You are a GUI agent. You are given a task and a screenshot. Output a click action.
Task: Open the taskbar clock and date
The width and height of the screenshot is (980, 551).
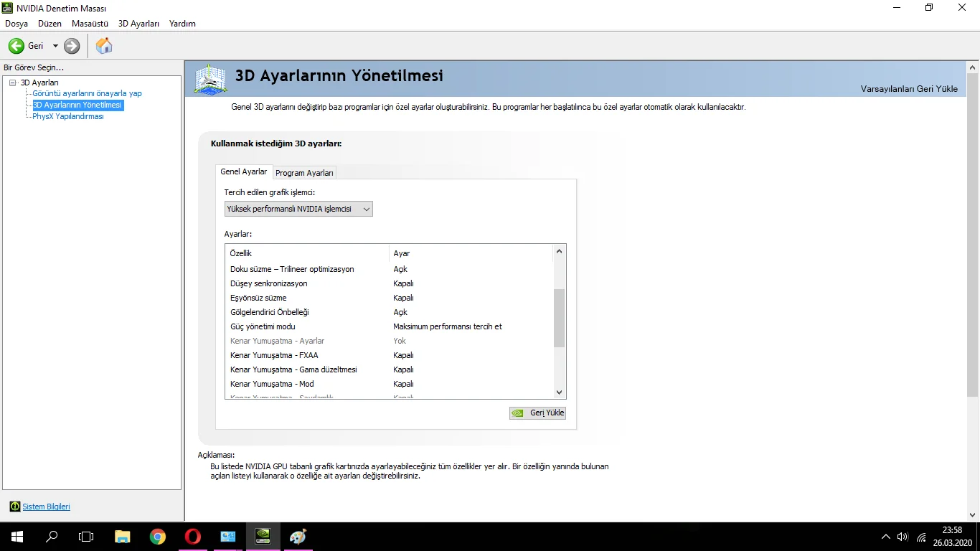point(953,537)
